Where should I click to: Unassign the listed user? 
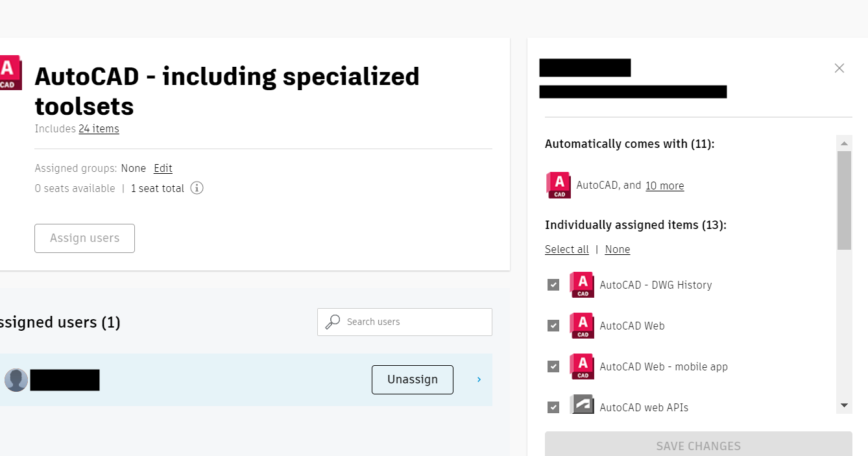pyautogui.click(x=412, y=379)
